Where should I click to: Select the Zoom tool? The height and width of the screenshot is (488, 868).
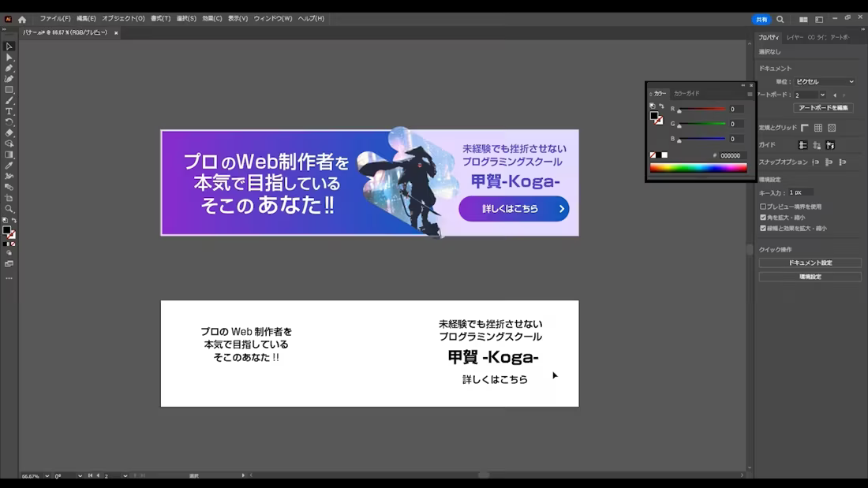[9, 209]
